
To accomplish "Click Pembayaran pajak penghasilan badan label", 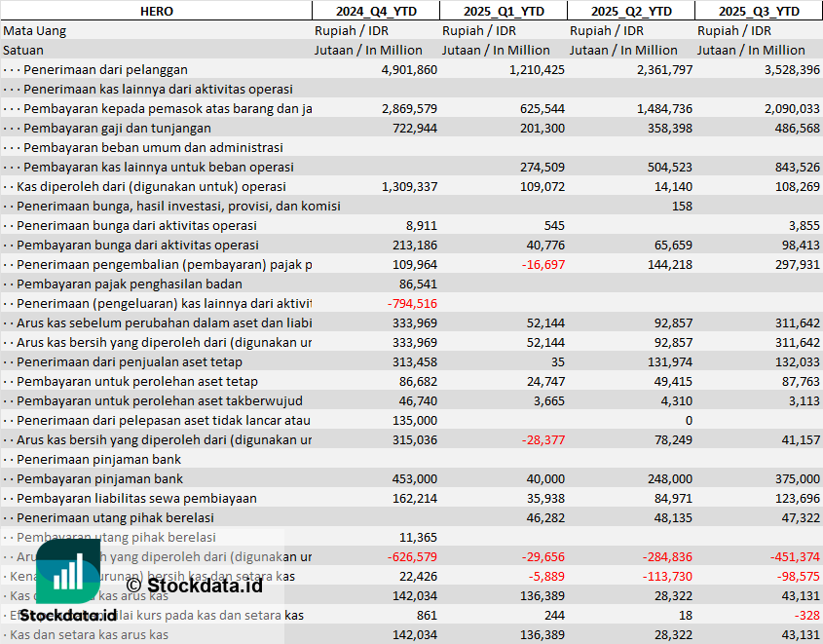I will click(x=130, y=284).
